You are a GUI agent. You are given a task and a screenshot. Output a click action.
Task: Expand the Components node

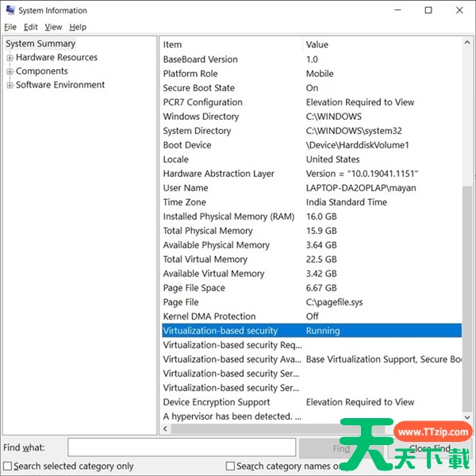point(10,71)
